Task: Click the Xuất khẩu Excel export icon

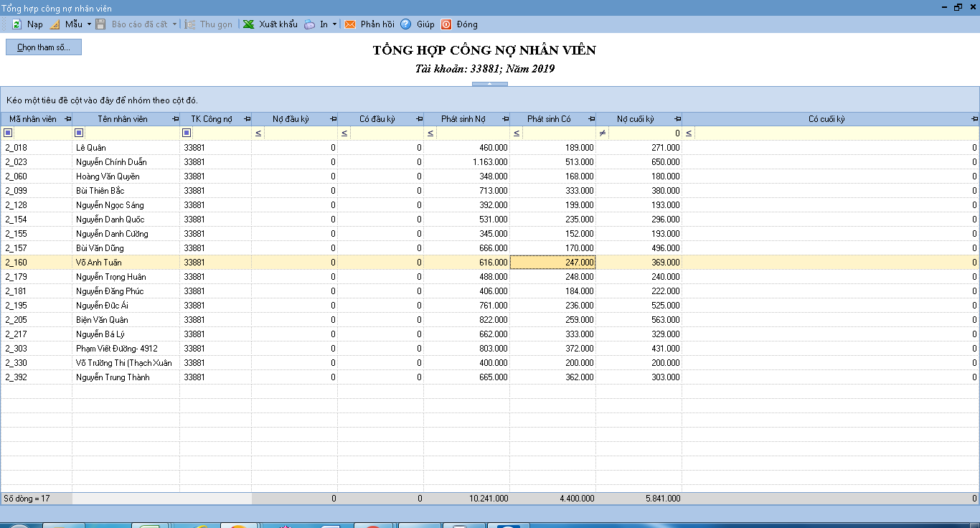Action: 248,24
